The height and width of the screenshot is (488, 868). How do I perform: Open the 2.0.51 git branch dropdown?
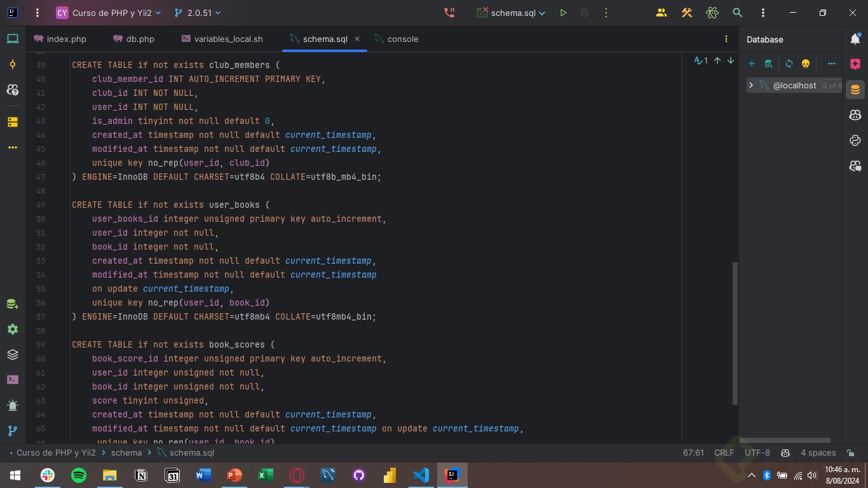click(x=198, y=13)
